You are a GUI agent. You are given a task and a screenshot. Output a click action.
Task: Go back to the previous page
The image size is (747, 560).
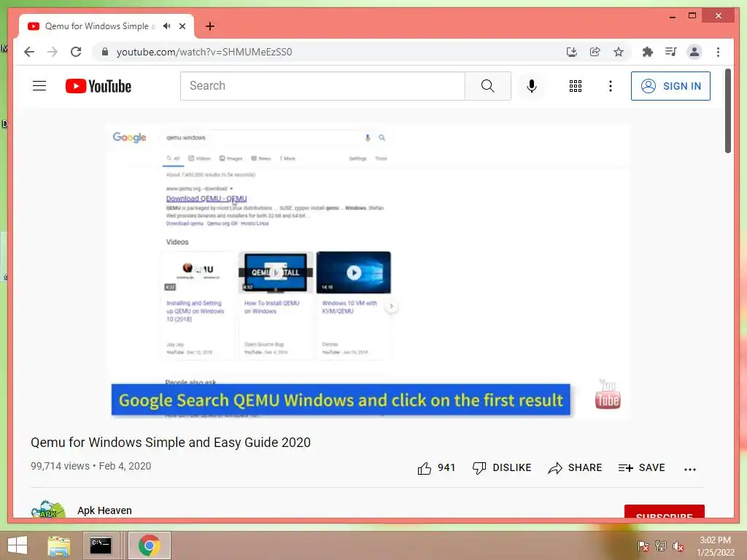pos(29,52)
